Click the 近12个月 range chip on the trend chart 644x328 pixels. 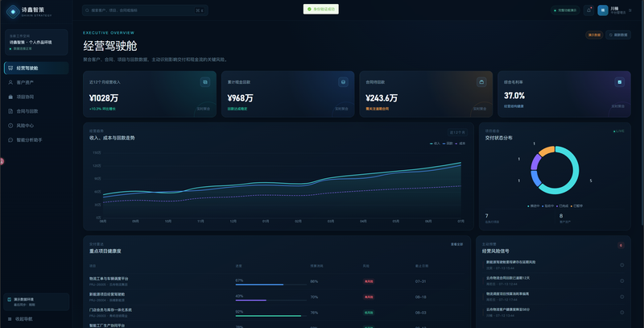pos(457,132)
